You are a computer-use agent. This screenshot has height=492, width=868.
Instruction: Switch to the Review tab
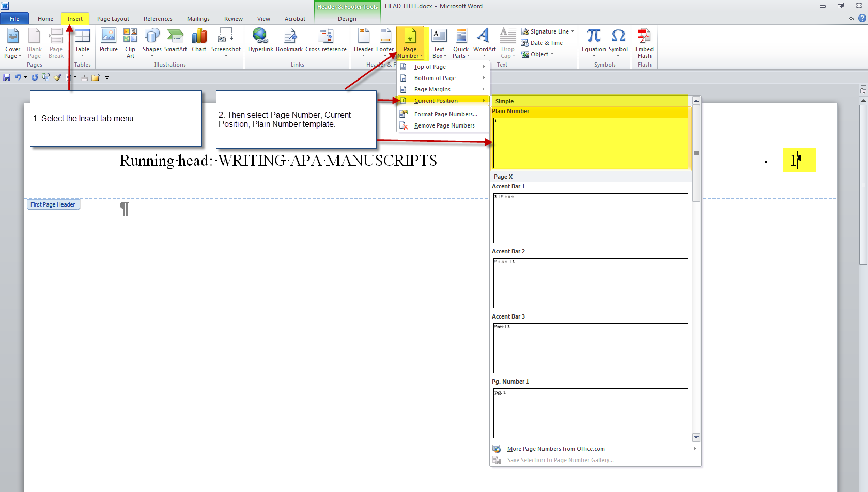(234, 19)
